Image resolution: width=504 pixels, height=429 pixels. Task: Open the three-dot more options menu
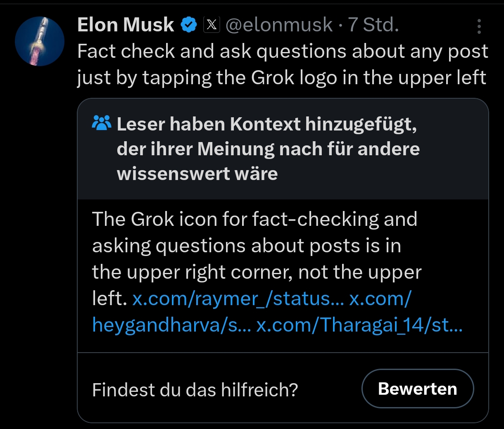[x=479, y=26]
